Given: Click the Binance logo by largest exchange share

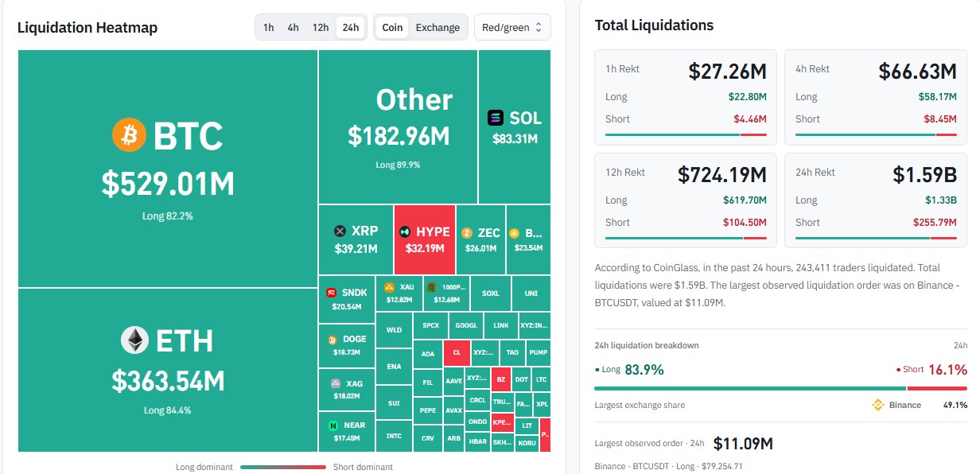Looking at the screenshot, I should point(878,405).
